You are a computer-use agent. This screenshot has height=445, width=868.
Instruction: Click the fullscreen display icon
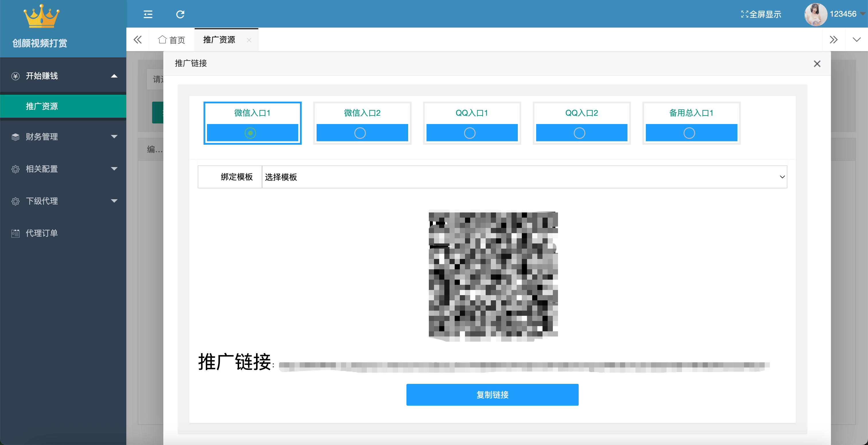tap(744, 14)
